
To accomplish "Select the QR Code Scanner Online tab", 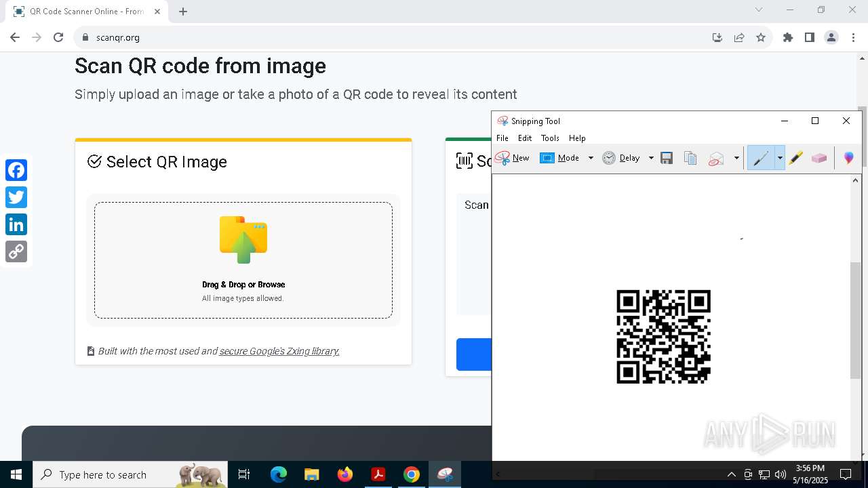I will pos(87,12).
